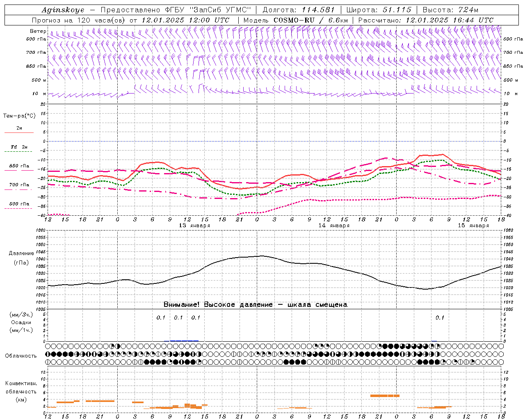Viewport: 525px width, 420px height.
Task: Click the "(мм/3ч.)" precipitation unit label
Action: pyautogui.click(x=21, y=315)
